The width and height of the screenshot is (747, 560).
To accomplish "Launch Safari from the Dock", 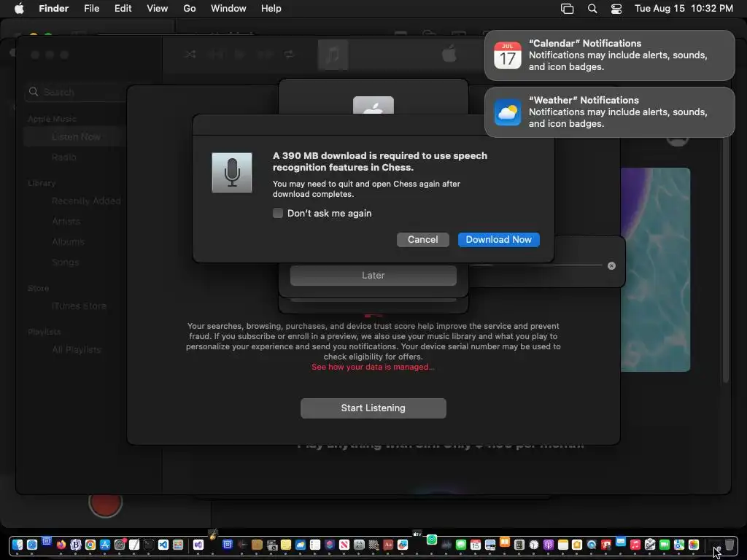I will point(32,545).
